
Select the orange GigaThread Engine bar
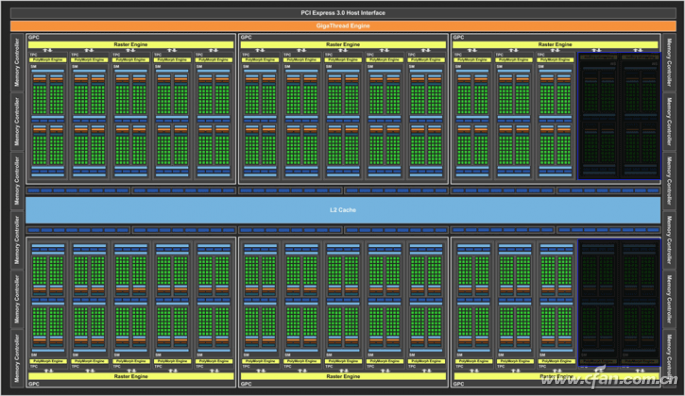(342, 26)
